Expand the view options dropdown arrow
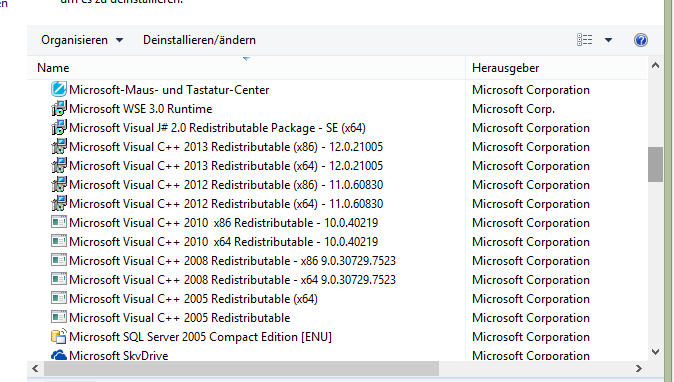Viewport: 674px width, 382px height. click(608, 40)
